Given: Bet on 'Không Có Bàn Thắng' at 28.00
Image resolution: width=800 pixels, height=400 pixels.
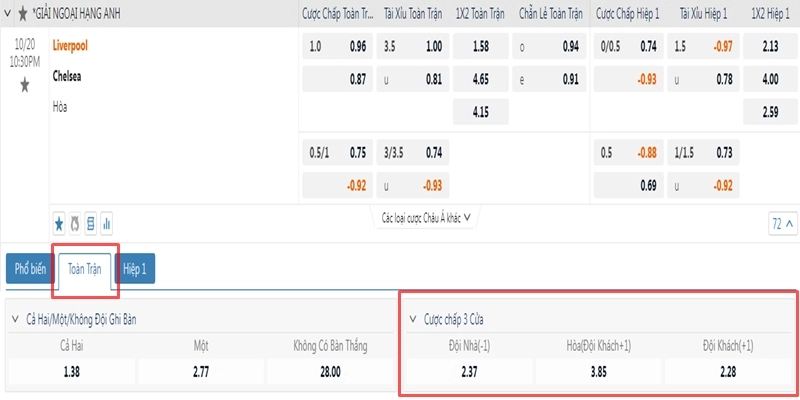Looking at the screenshot, I should (x=330, y=372).
